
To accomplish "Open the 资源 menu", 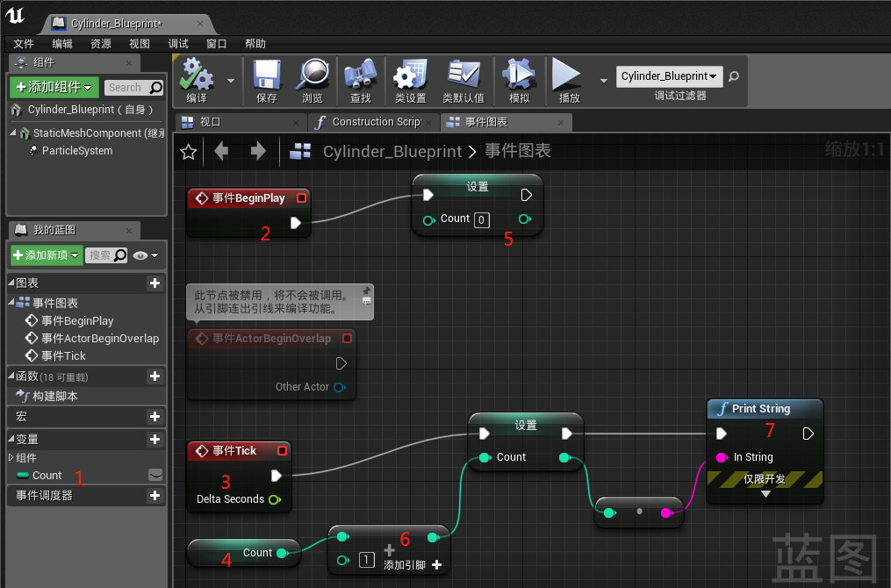I will (x=101, y=44).
